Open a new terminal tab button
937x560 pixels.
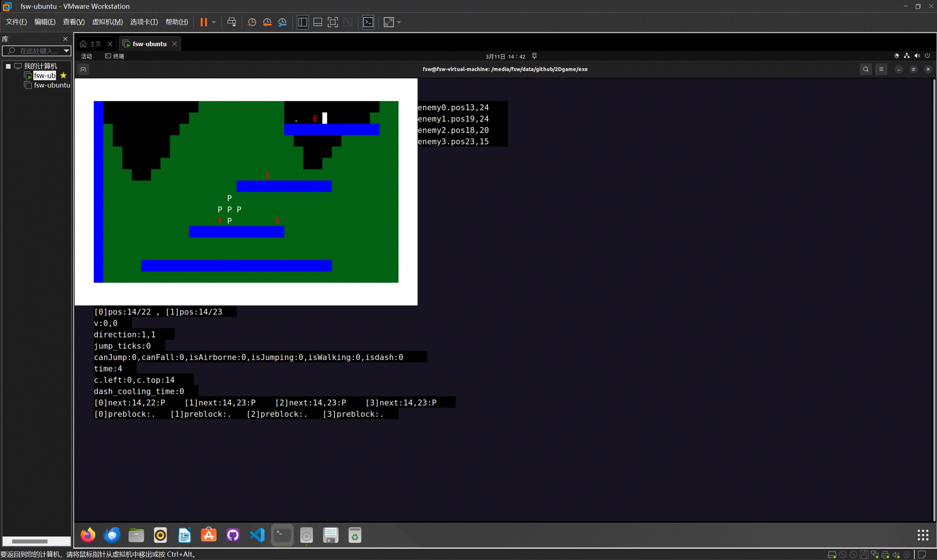[83, 70]
